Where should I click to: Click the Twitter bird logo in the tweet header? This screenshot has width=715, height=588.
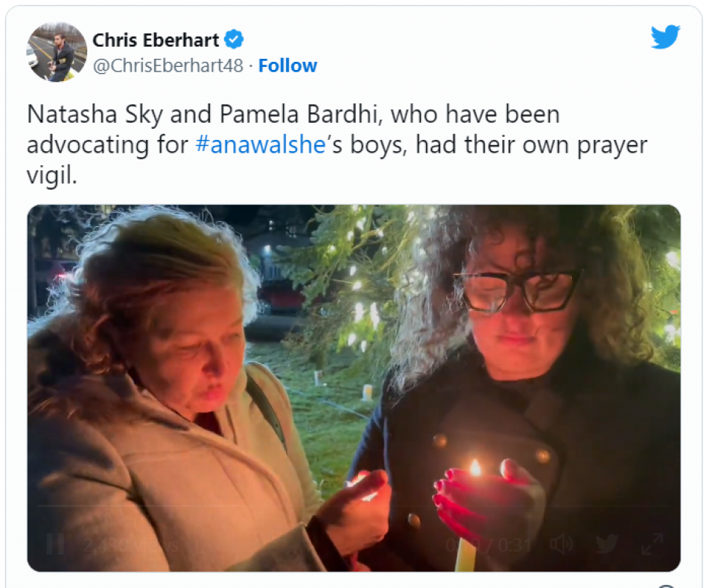[665, 37]
